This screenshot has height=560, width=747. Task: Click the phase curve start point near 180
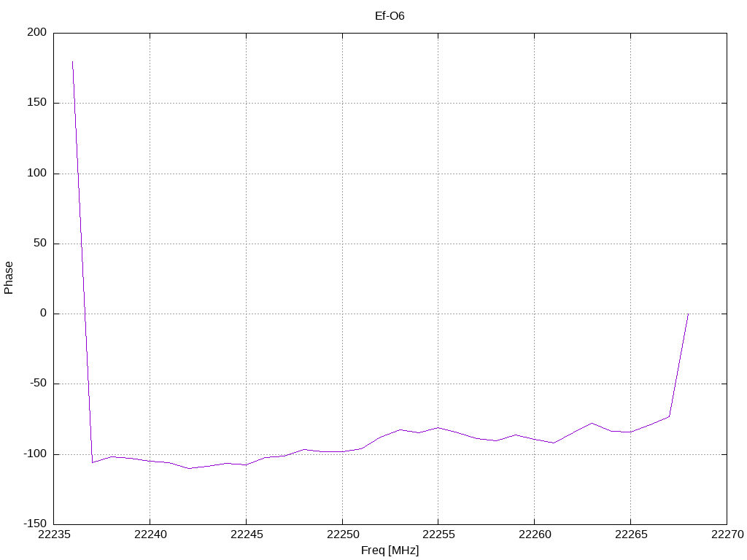pos(72,61)
